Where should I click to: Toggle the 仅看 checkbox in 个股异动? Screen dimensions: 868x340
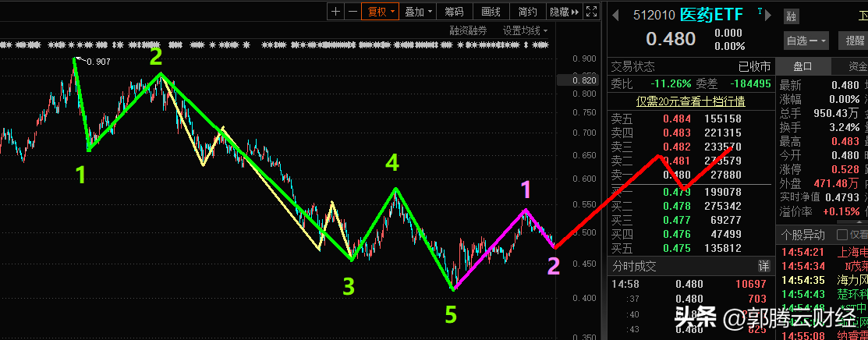tap(842, 235)
